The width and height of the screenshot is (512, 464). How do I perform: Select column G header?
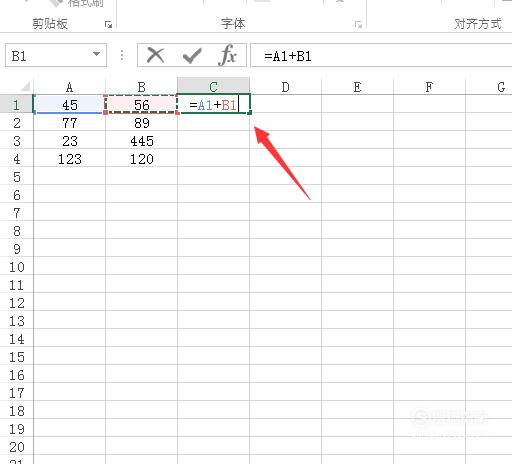489,87
